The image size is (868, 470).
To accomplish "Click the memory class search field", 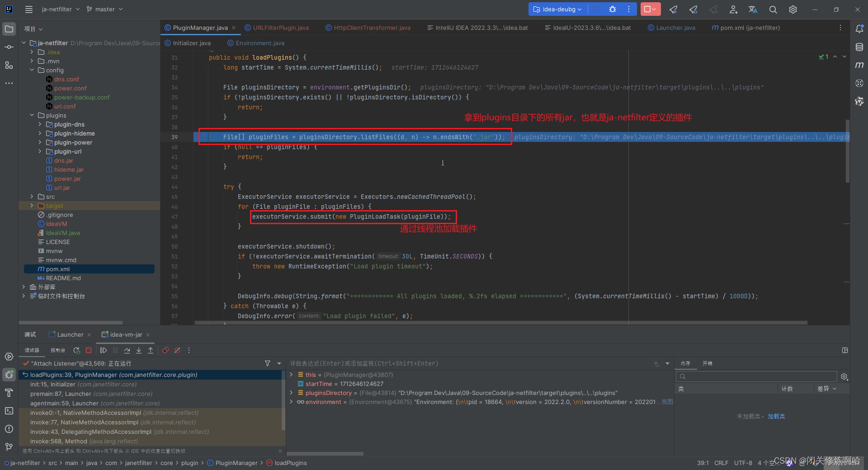I will pyautogui.click(x=756, y=376).
